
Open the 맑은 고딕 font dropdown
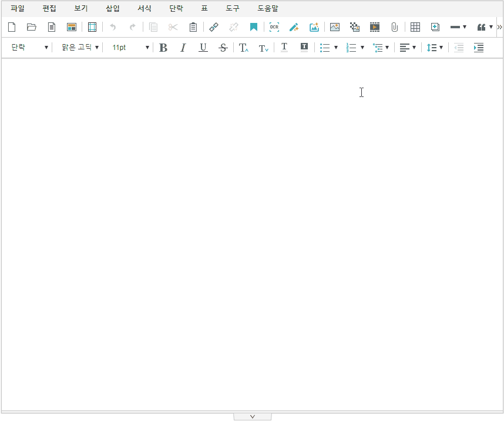(x=80, y=48)
